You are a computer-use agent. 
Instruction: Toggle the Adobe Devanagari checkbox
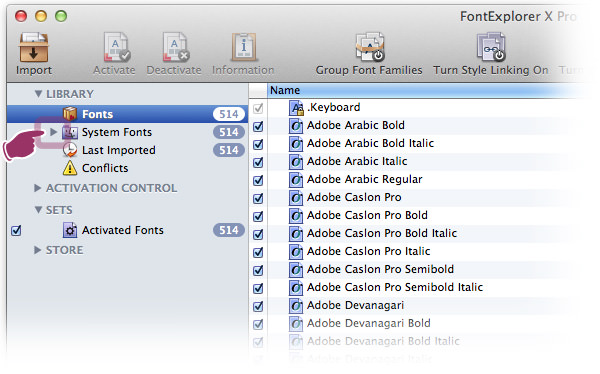pos(258,306)
